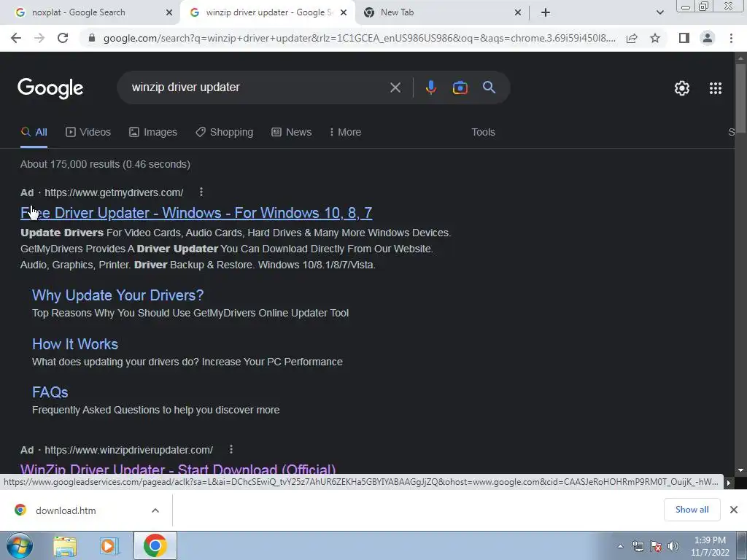
Task: Open the FAQs sitelink
Action: (x=50, y=392)
